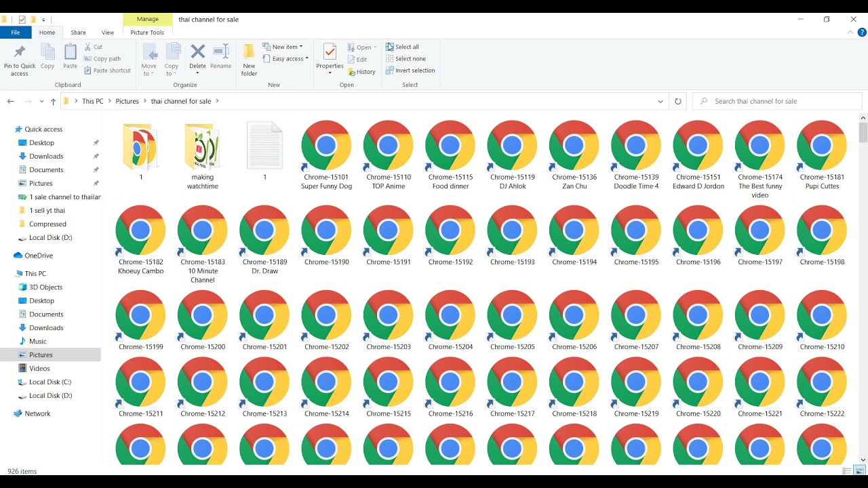This screenshot has height=488, width=868.
Task: Click Select all
Action: point(402,47)
